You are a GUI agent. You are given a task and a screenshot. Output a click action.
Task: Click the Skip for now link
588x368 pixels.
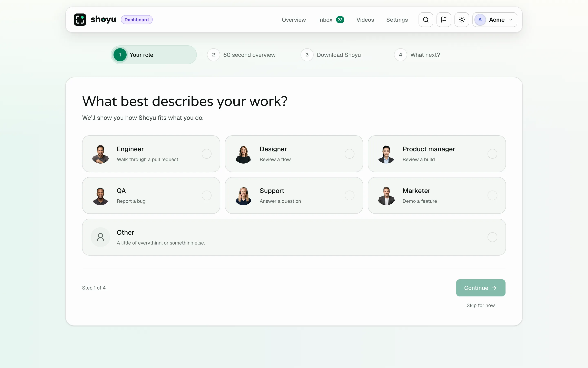[x=481, y=305]
